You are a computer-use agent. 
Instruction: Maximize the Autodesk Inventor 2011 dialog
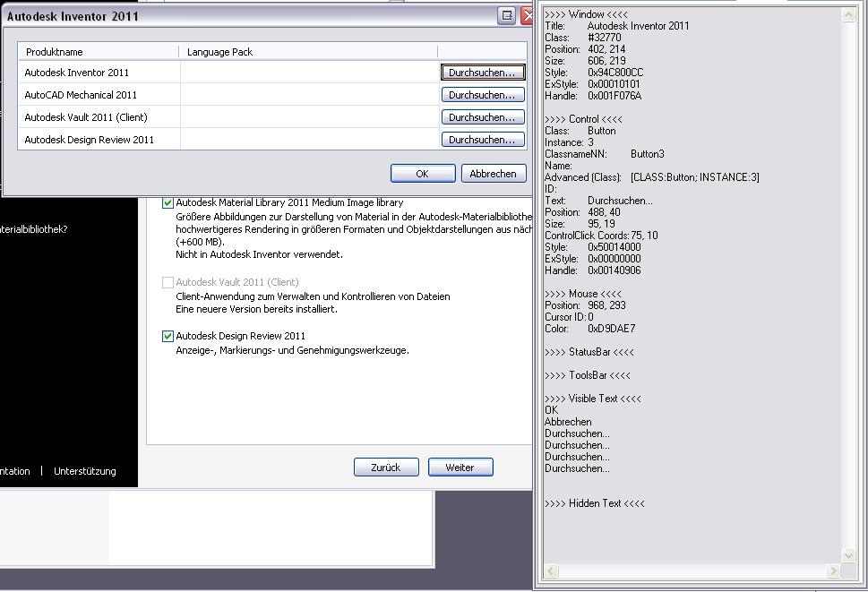coord(507,15)
